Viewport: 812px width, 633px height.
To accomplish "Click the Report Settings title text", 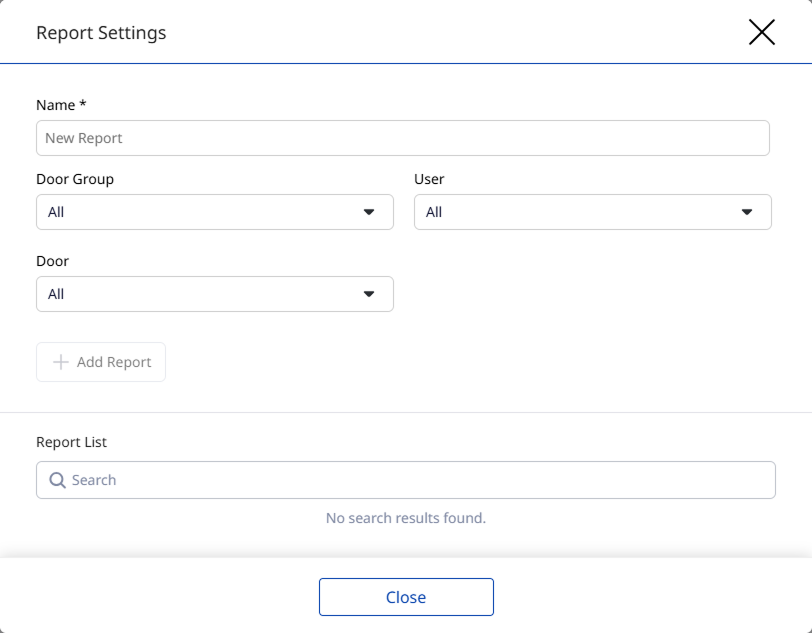I will 101,33.
